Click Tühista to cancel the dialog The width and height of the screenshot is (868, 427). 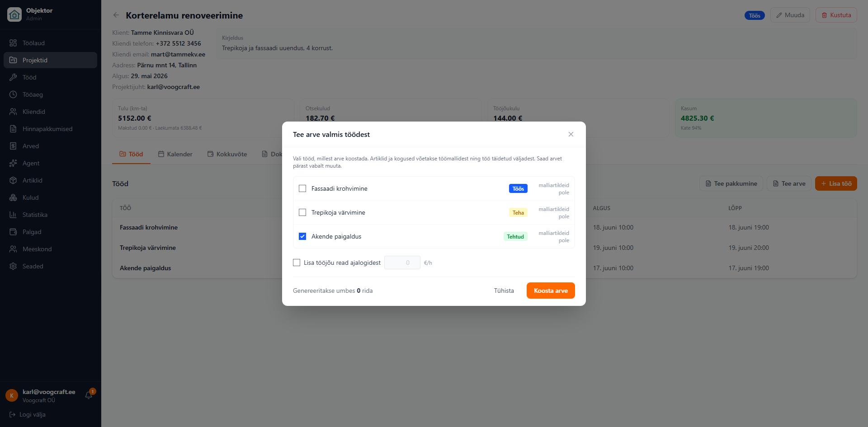[504, 291]
